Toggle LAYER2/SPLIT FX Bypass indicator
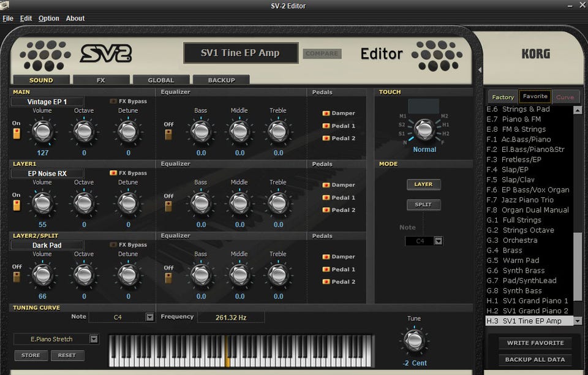Image resolution: width=588 pixels, height=375 pixels. point(113,244)
